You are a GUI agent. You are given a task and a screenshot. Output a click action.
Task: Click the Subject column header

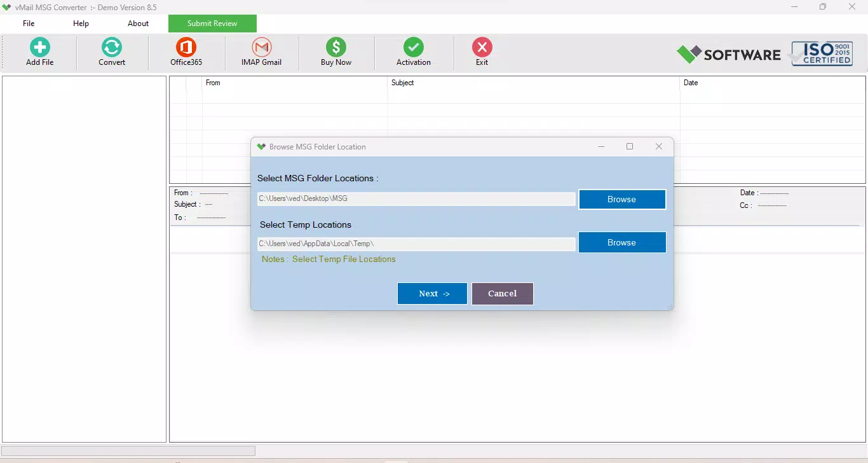[534, 83]
